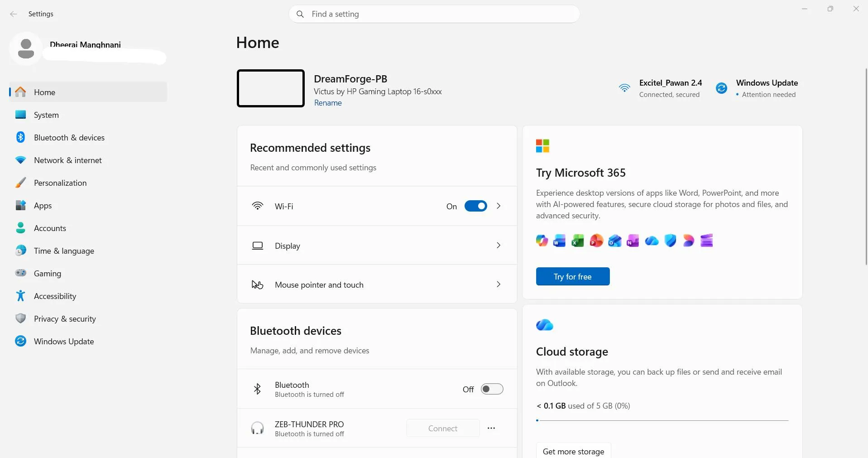Open Time & language settings
The width and height of the screenshot is (868, 458).
coord(88,251)
